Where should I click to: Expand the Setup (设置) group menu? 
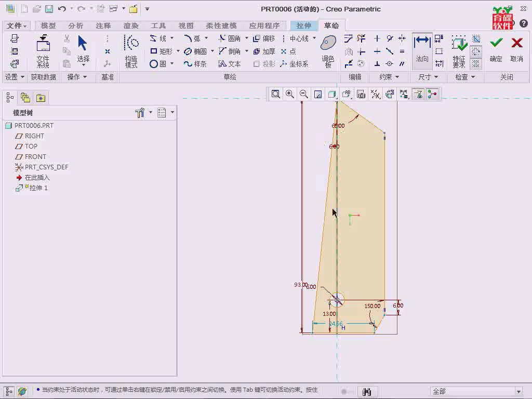pos(14,77)
